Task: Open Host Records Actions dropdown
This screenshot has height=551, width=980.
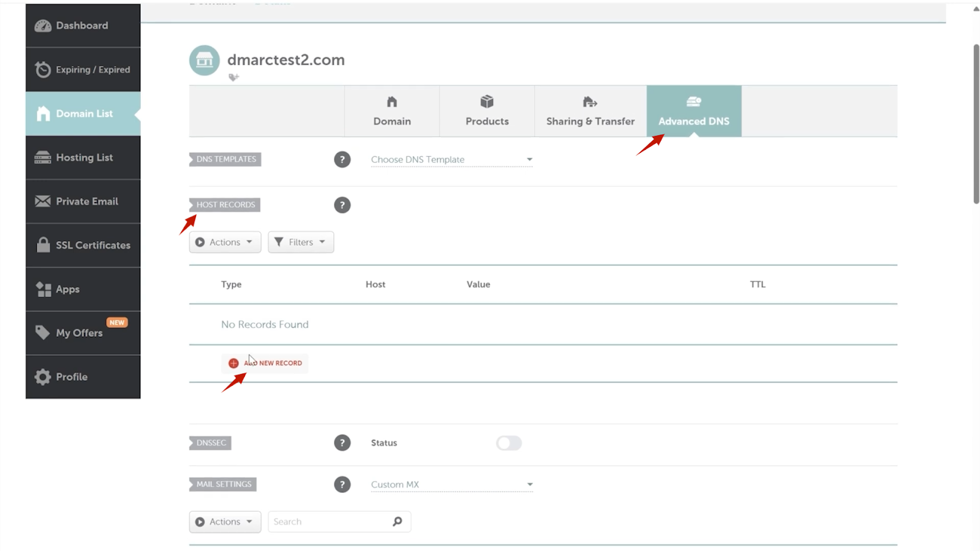Action: tap(225, 242)
